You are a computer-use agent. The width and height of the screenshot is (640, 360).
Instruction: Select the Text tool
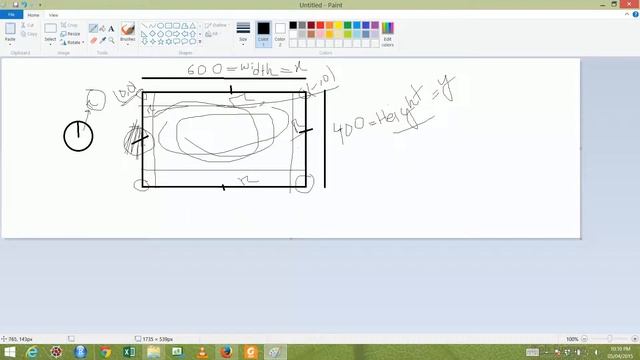click(x=111, y=29)
